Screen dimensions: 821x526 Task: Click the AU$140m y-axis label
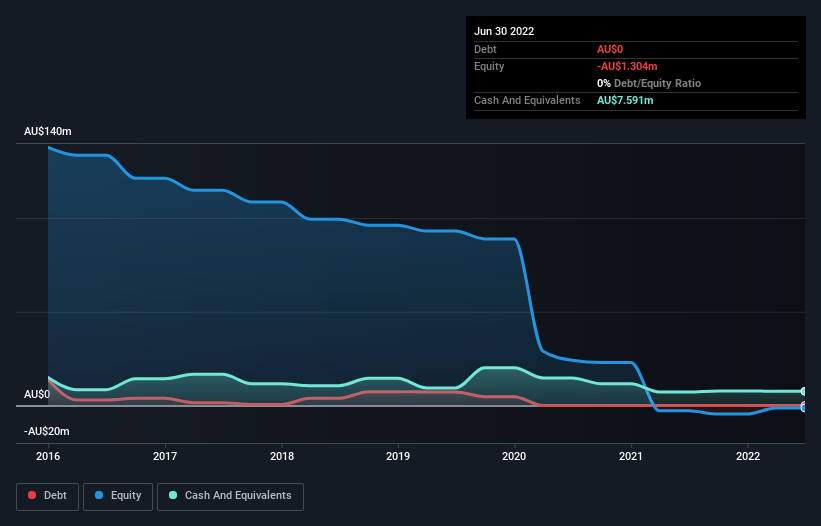[48, 131]
